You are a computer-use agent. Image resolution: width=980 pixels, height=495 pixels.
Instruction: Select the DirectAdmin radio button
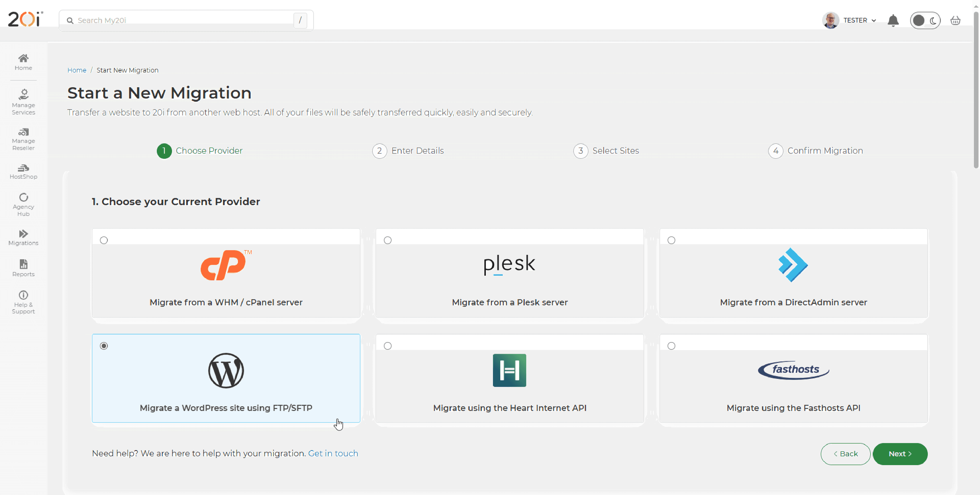coord(672,240)
